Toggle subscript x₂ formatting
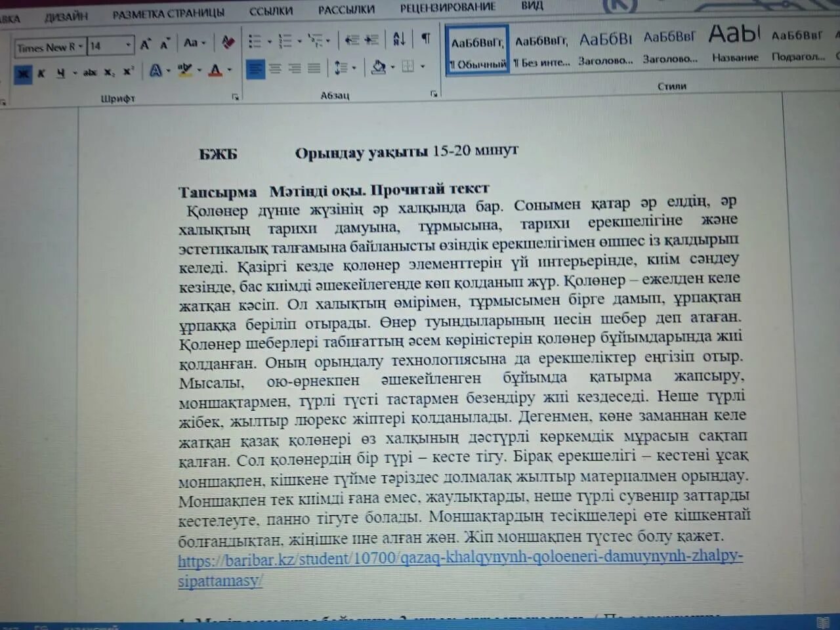 pyautogui.click(x=109, y=72)
